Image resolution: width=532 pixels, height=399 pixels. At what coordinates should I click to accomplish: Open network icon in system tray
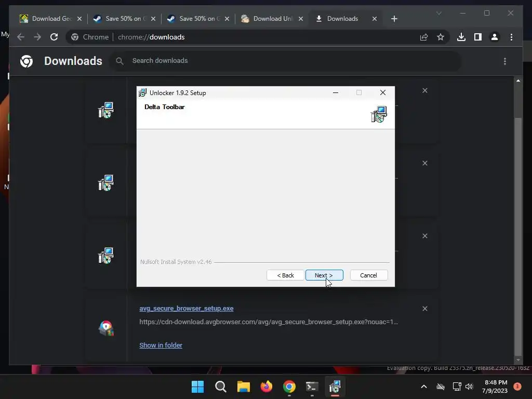[x=457, y=387]
